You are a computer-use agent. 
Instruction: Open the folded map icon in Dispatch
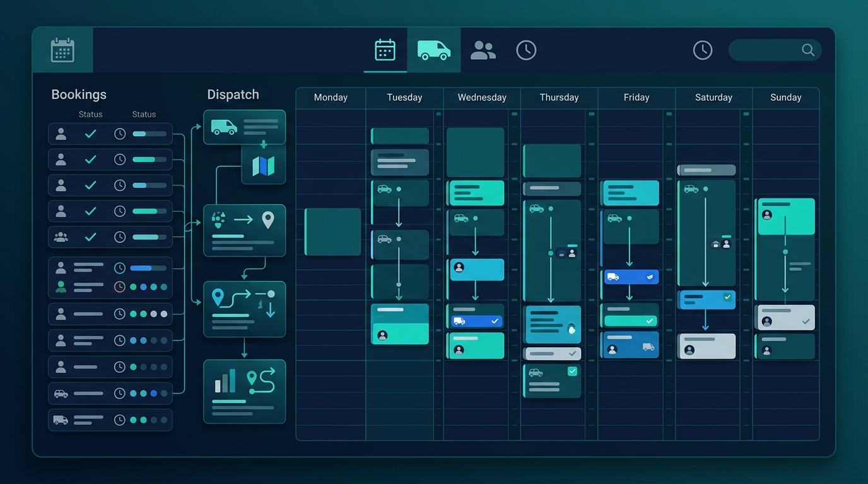coord(264,166)
